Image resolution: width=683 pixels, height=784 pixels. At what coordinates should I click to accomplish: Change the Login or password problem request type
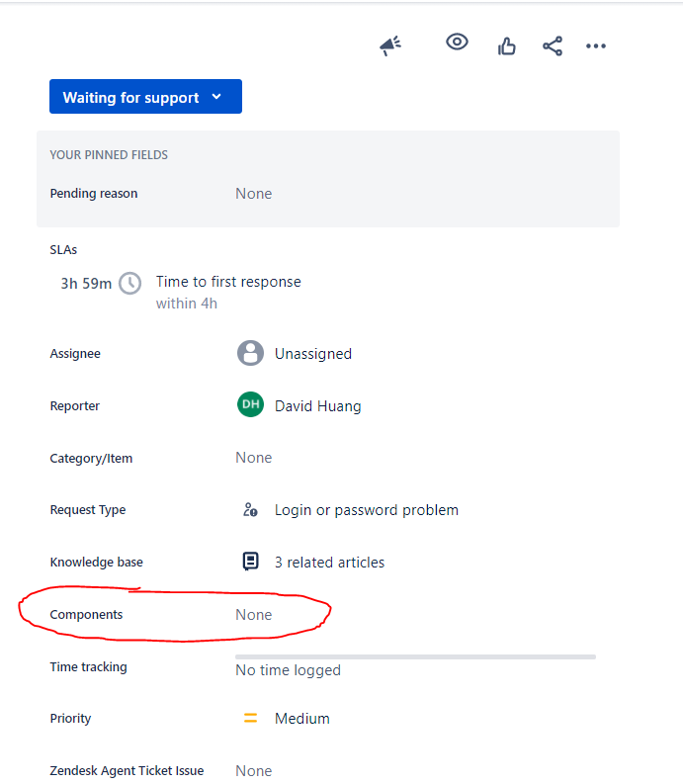click(x=367, y=510)
